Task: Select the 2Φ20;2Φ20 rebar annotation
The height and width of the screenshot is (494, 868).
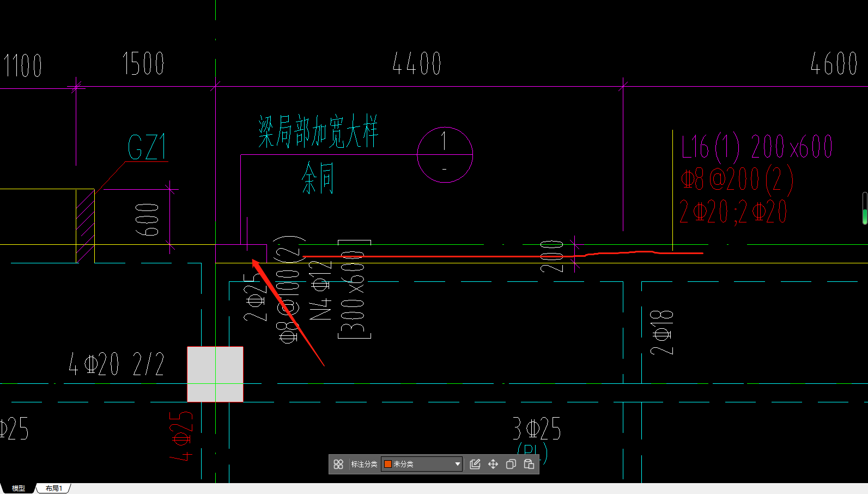Action: point(733,211)
